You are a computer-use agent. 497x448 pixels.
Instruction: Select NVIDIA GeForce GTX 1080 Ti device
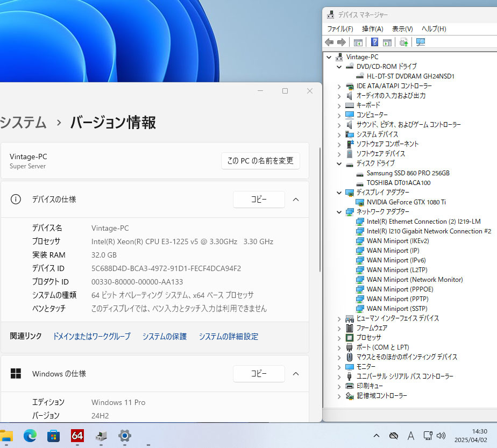coord(406,202)
